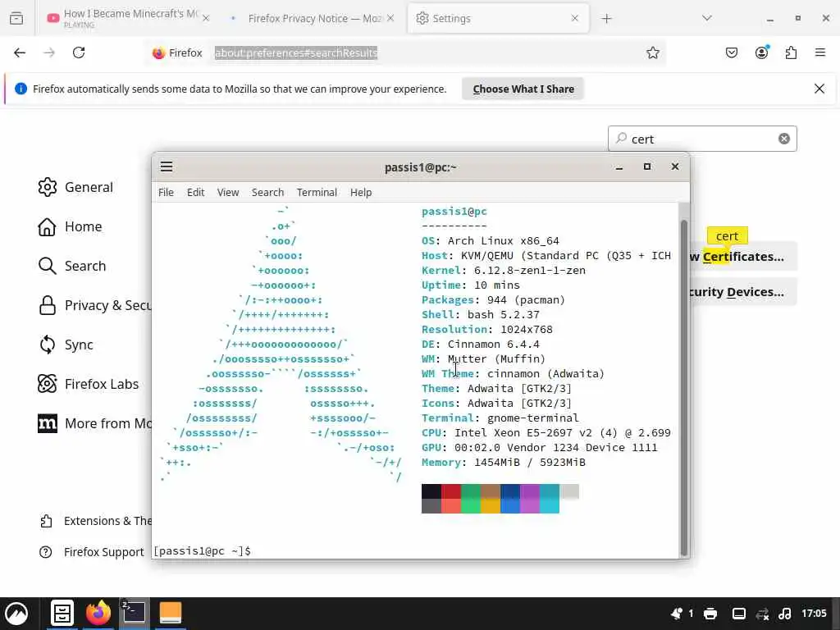Open a new tab with plus button

606,19
